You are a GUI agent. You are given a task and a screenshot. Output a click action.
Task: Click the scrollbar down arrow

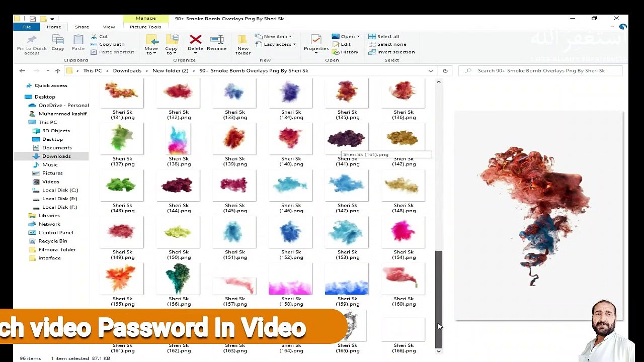(439, 351)
